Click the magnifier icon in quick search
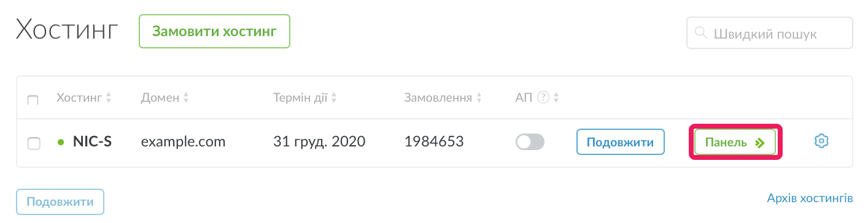Viewport: 868px width, 223px height. pyautogui.click(x=700, y=33)
